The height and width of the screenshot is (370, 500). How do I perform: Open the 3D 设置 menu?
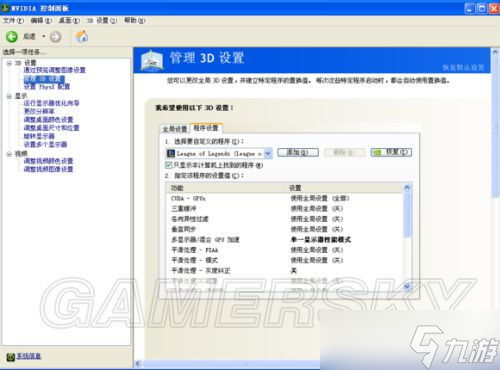102,21
